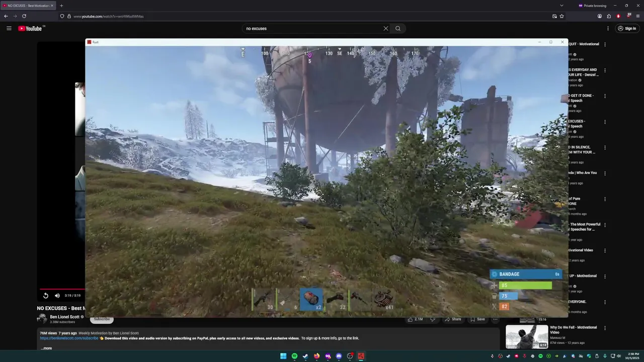Screen dimensions: 644x362
Task: Dislike the video
Action: (433, 319)
